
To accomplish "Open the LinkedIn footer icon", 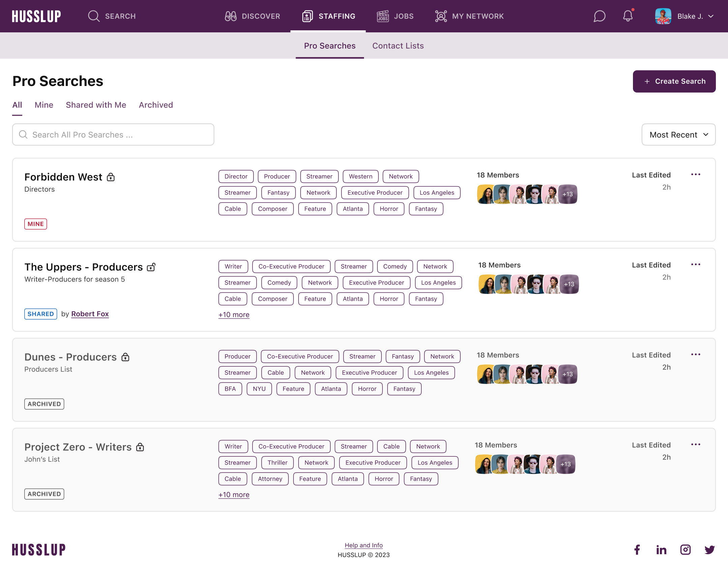I will (x=661, y=549).
